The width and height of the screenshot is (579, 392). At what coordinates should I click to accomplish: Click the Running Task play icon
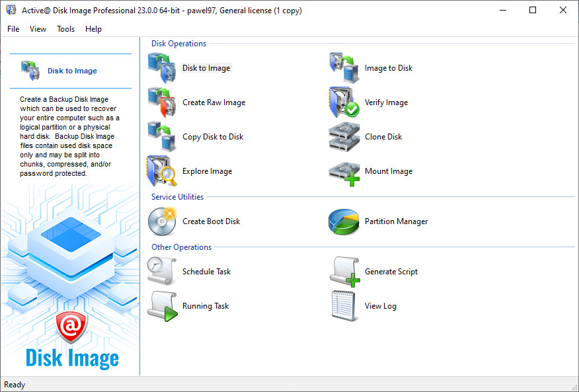pyautogui.click(x=163, y=306)
